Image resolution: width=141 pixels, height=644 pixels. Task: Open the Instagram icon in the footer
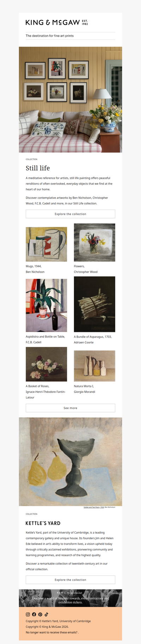point(28,614)
